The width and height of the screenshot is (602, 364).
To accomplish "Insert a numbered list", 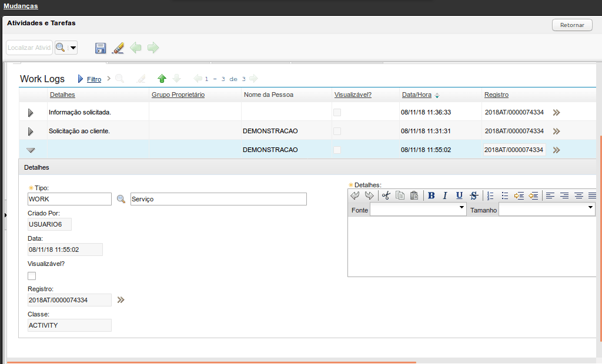I will pyautogui.click(x=490, y=196).
